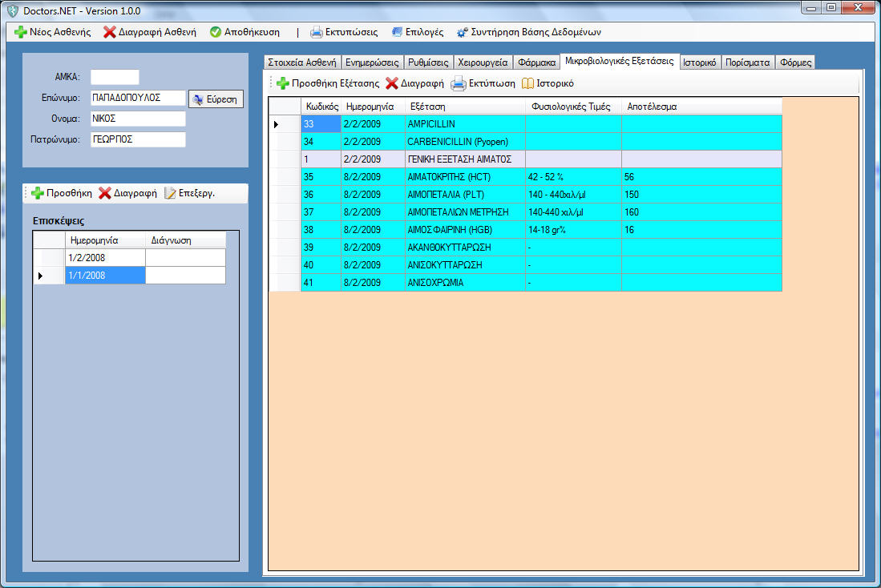This screenshot has height=588, width=881.
Task: Click the printer icon for Εκτυπώσεις
Action: point(317,32)
